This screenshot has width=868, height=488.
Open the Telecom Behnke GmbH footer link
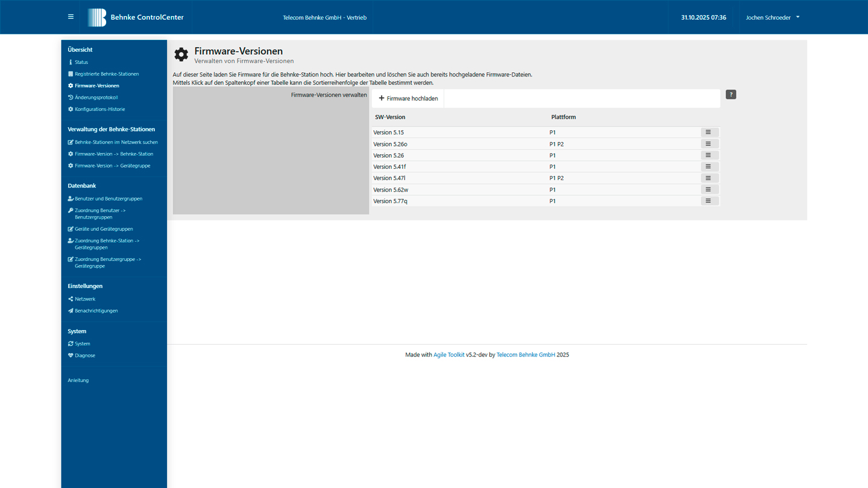tap(526, 355)
